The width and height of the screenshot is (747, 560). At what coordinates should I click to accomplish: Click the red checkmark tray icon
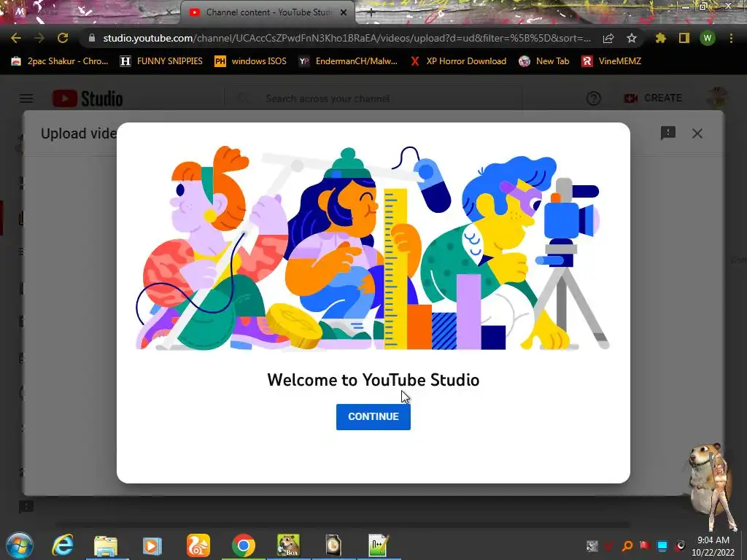point(609,545)
